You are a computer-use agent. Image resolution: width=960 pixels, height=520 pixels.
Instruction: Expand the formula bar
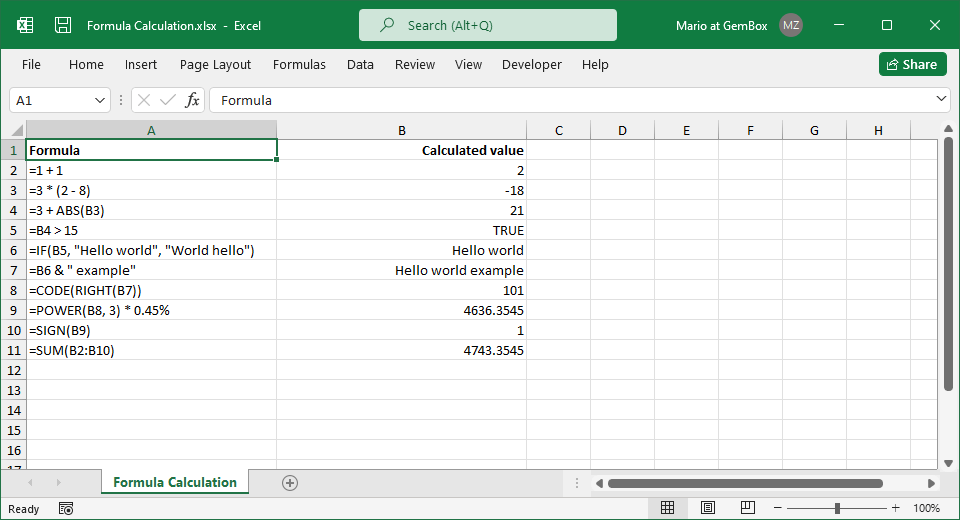940,99
